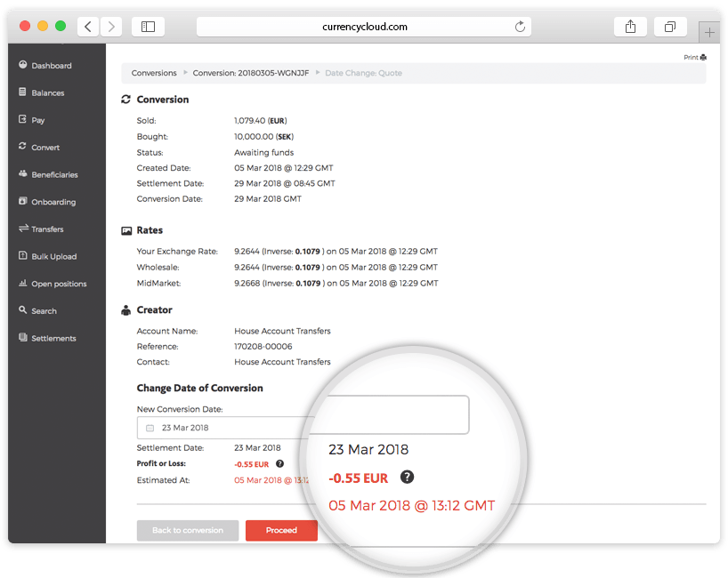Click the browser forward arrow
The height and width of the screenshot is (578, 728).
pyautogui.click(x=111, y=27)
